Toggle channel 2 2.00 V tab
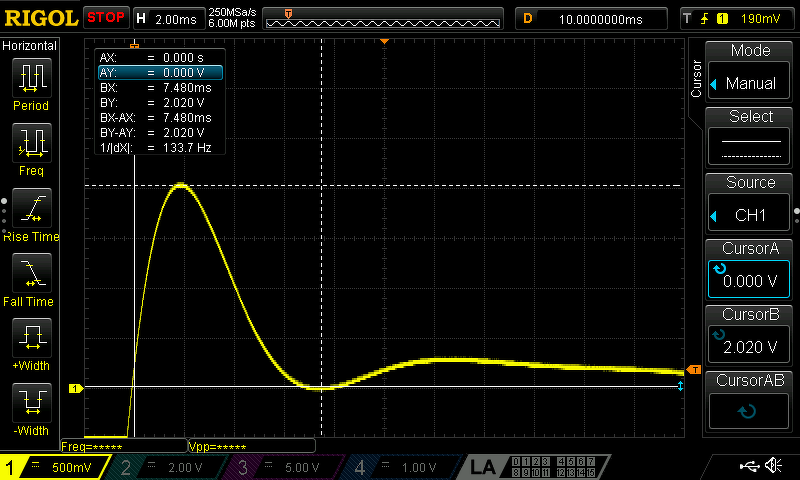Viewport: 800px width, 480px height. coord(168,467)
